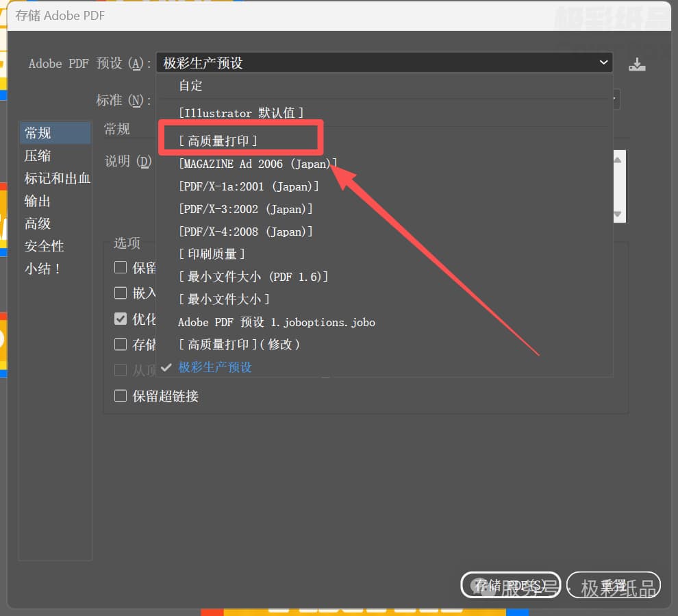This screenshot has height=616, width=678.
Task: Switch to the 标记和出血 tab
Action: click(x=57, y=178)
